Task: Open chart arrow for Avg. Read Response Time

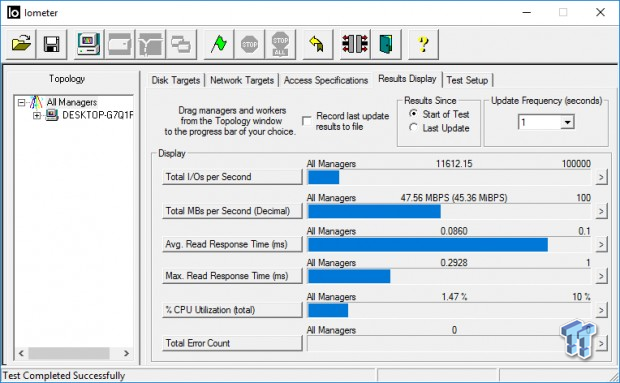Action: 601,245
